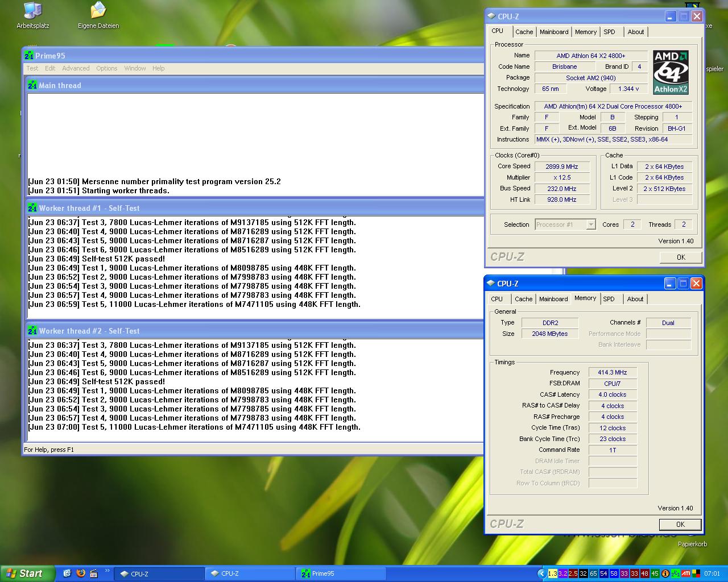Click the Main thread window icon
Image resolution: width=728 pixels, height=582 pixels.
tap(32, 85)
